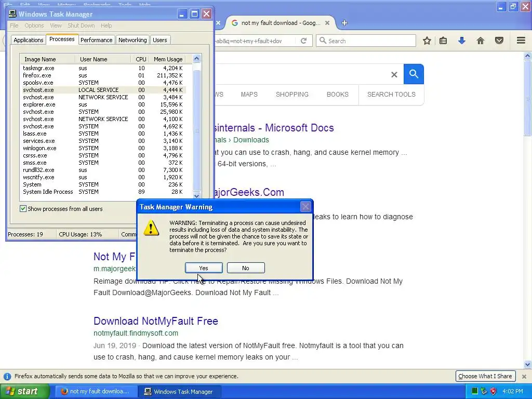Open the Microsoft Docs result link

tap(274, 128)
